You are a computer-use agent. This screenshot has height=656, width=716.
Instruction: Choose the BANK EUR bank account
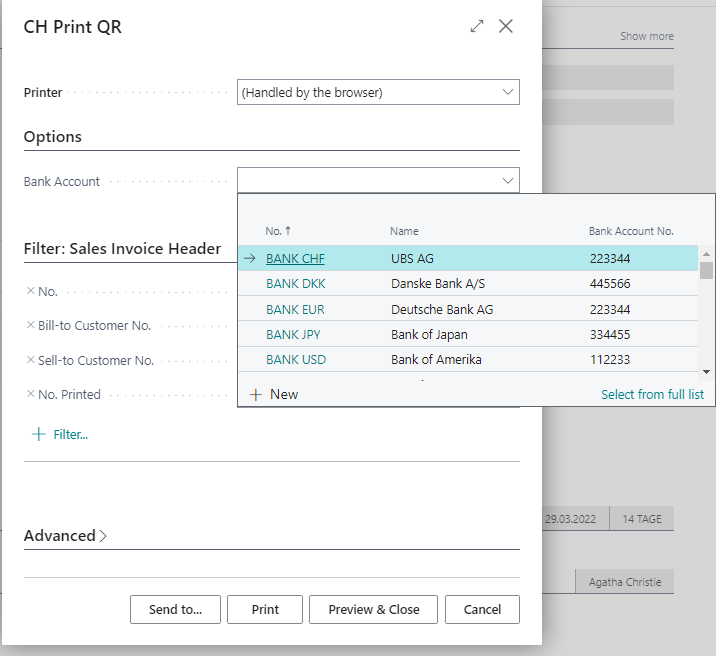point(295,309)
